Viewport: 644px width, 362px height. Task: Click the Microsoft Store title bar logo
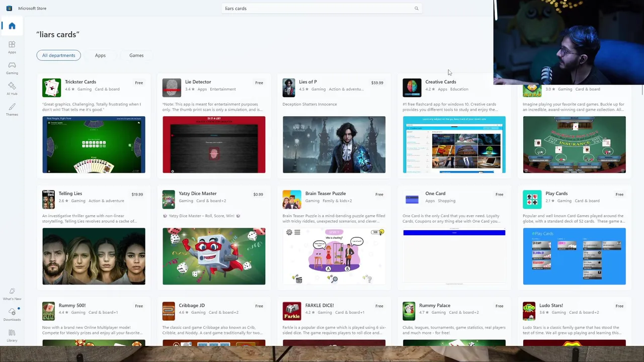(9, 8)
